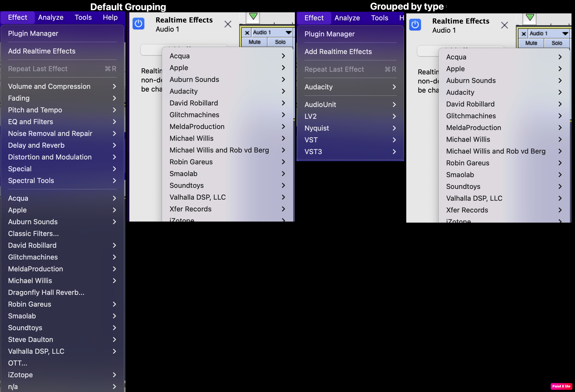Close right Audio 1 track with X
Image resolution: width=575 pixels, height=392 pixels.
(x=524, y=34)
